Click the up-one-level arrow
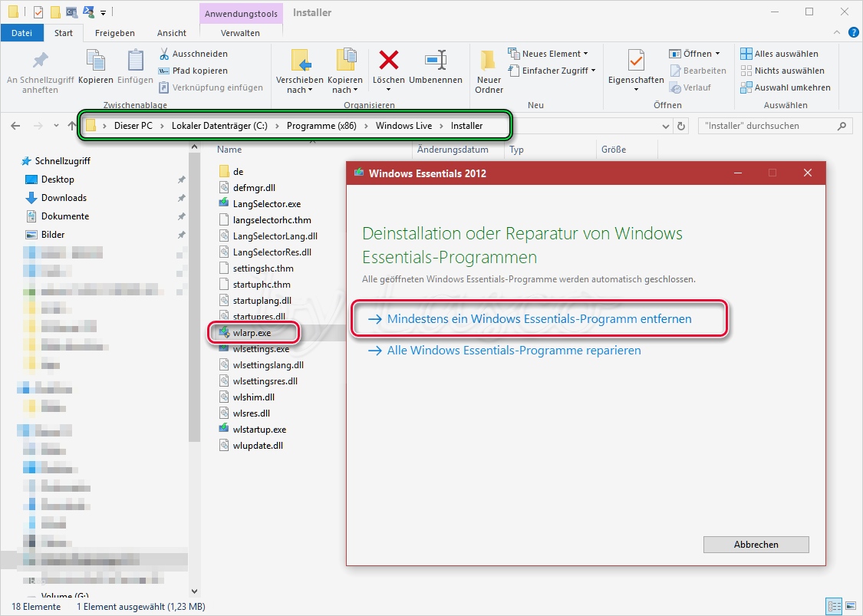863x616 pixels. [72, 126]
